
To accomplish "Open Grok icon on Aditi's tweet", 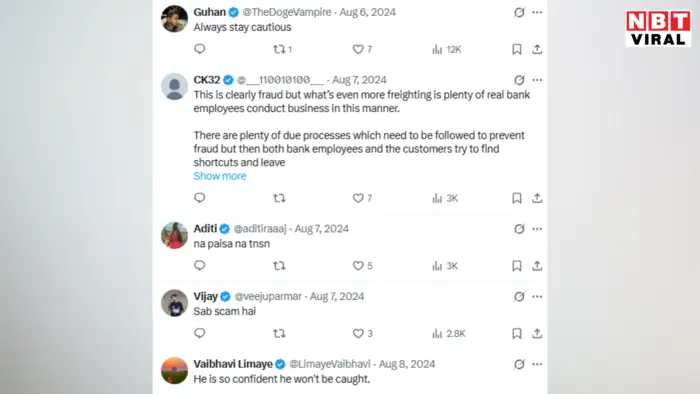I will [519, 229].
